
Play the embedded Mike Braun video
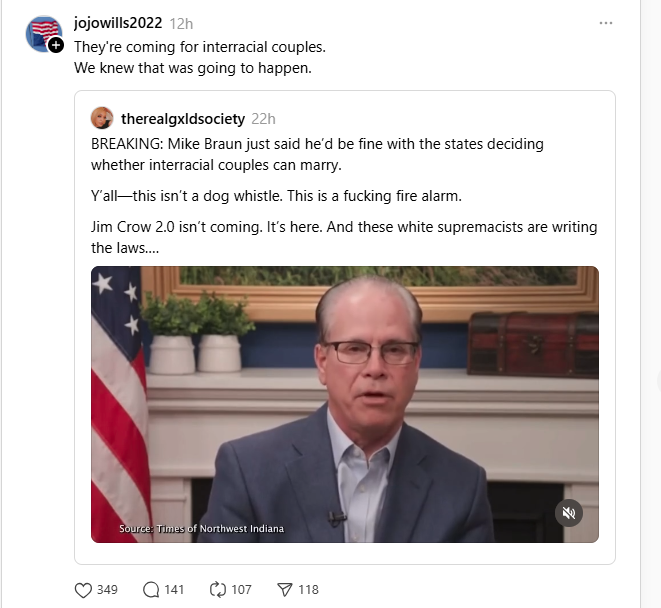[345, 404]
